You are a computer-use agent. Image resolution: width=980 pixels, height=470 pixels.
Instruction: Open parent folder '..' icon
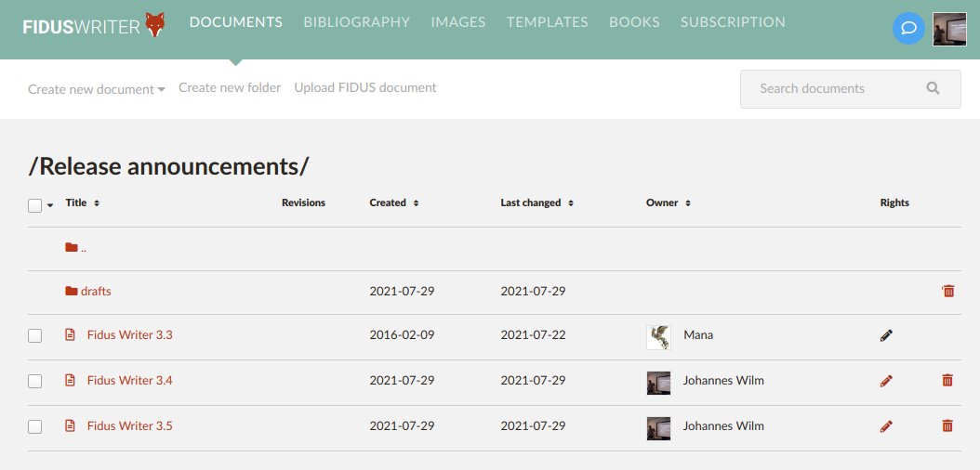72,248
